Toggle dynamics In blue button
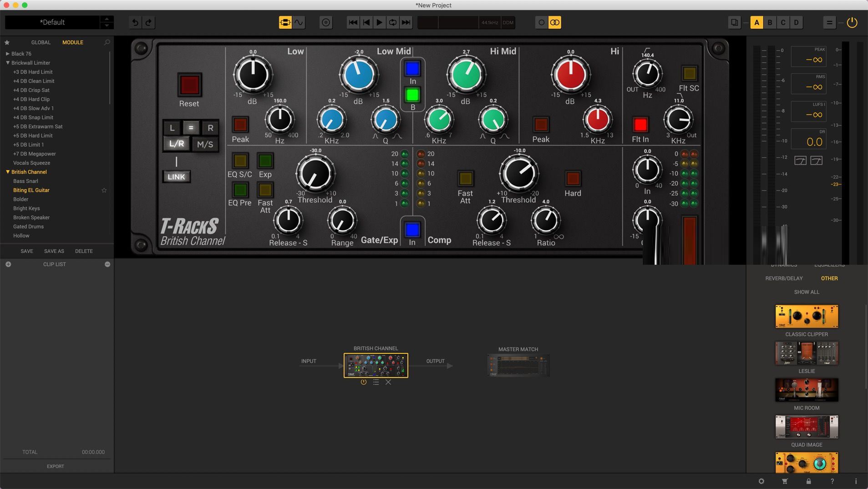Viewport: 868px width, 489px height. coord(412,229)
